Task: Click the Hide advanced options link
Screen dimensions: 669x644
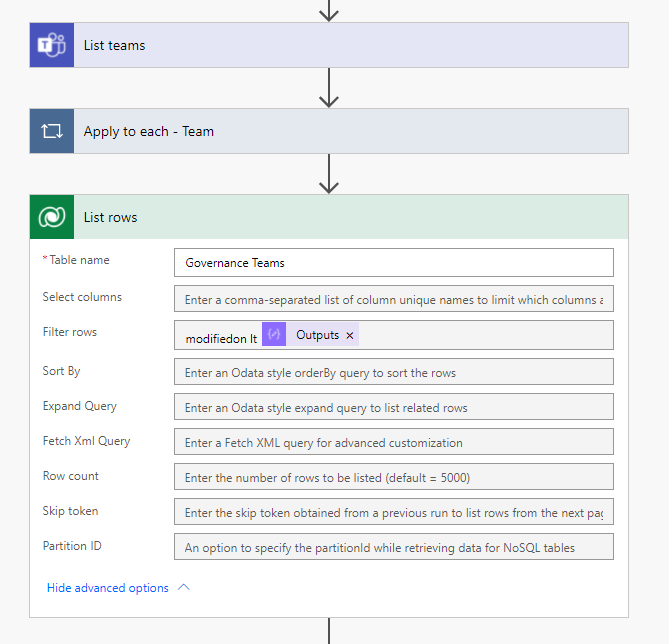Action: coord(107,588)
